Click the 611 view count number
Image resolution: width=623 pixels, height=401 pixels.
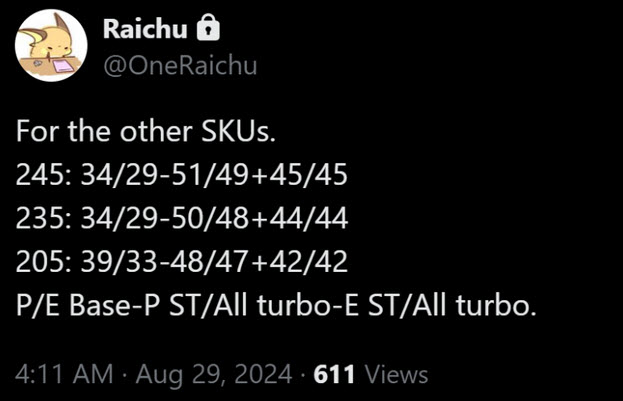point(334,375)
